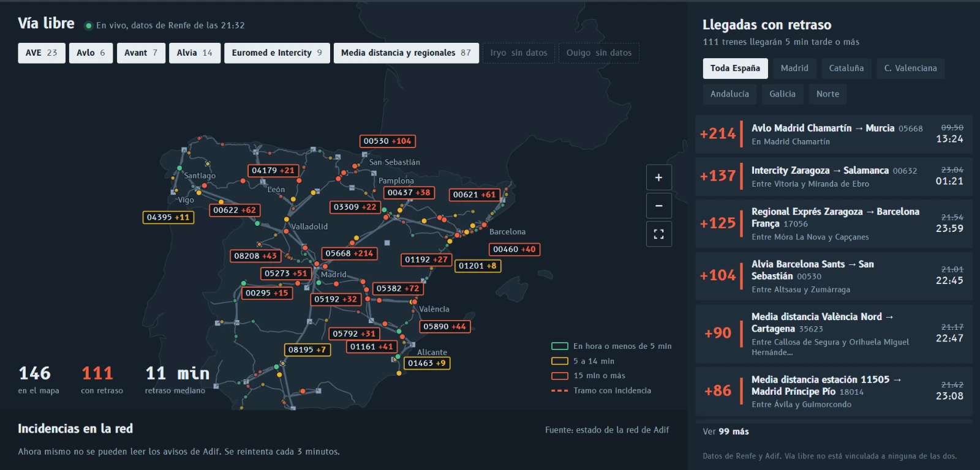Image resolution: width=980 pixels, height=470 pixels.
Task: Open Intercity Zaragoza → Salamanca delay card
Action: click(834, 176)
